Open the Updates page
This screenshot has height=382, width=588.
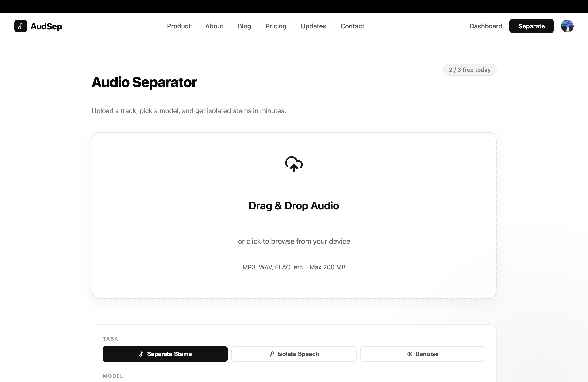tap(313, 26)
